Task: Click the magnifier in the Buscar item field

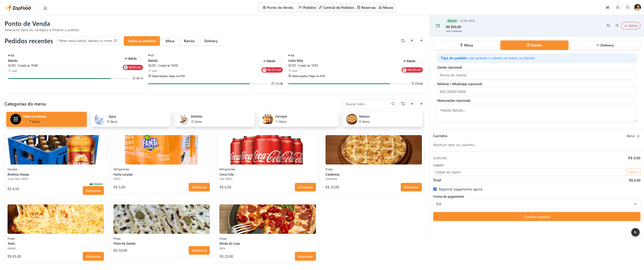Action: pos(393,103)
